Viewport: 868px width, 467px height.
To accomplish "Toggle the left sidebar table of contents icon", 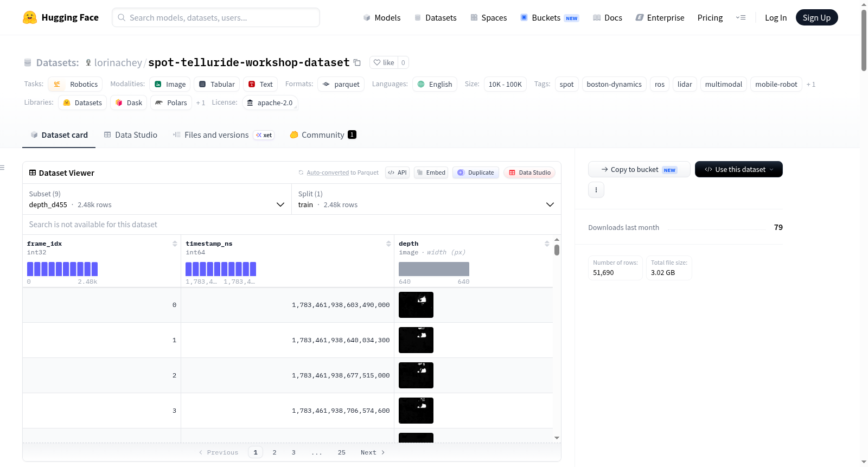I will tap(2, 168).
